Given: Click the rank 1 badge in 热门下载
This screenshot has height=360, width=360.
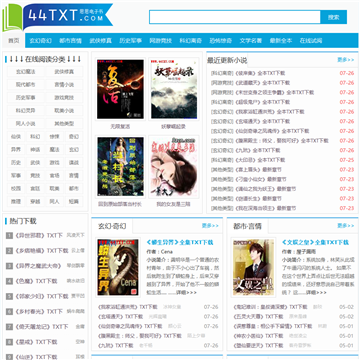Looking at the screenshot, I should click(9, 236).
